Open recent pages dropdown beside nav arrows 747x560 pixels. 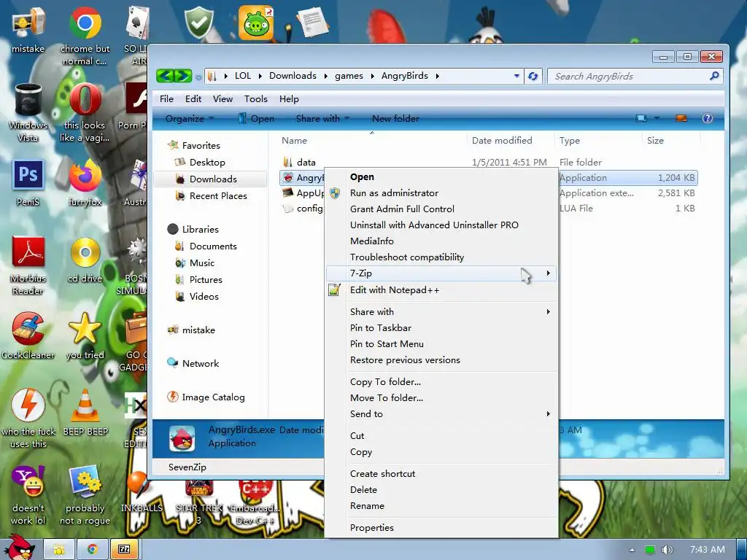(198, 77)
